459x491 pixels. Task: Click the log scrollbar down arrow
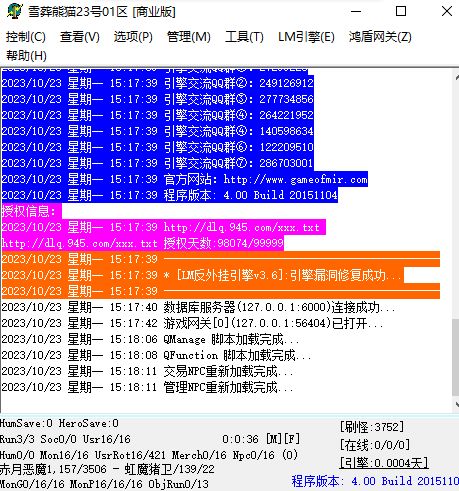point(456,405)
